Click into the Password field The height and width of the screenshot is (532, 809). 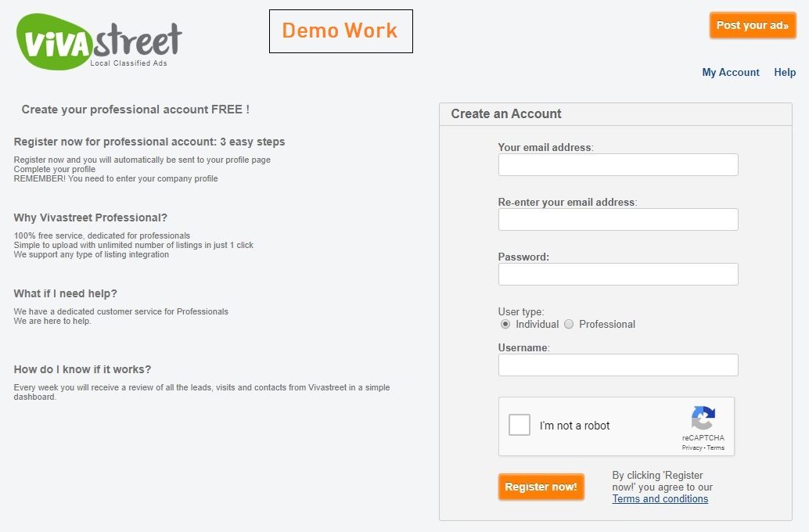618,274
